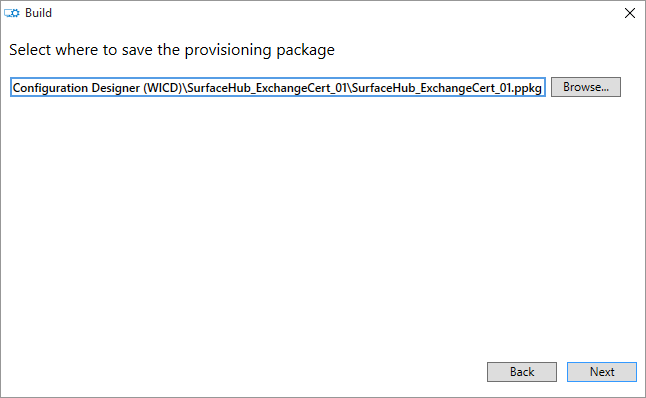Image resolution: width=646 pixels, height=398 pixels.
Task: Click the empty title bar area
Action: tap(330, 13)
